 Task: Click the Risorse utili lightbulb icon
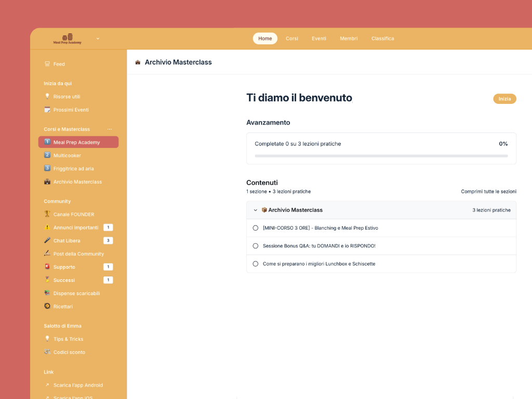47,96
